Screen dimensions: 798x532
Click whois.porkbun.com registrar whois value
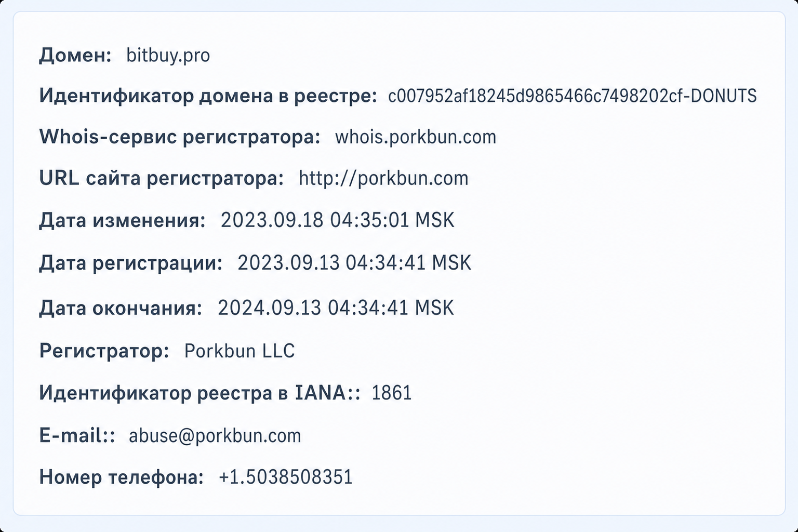pyautogui.click(x=416, y=137)
